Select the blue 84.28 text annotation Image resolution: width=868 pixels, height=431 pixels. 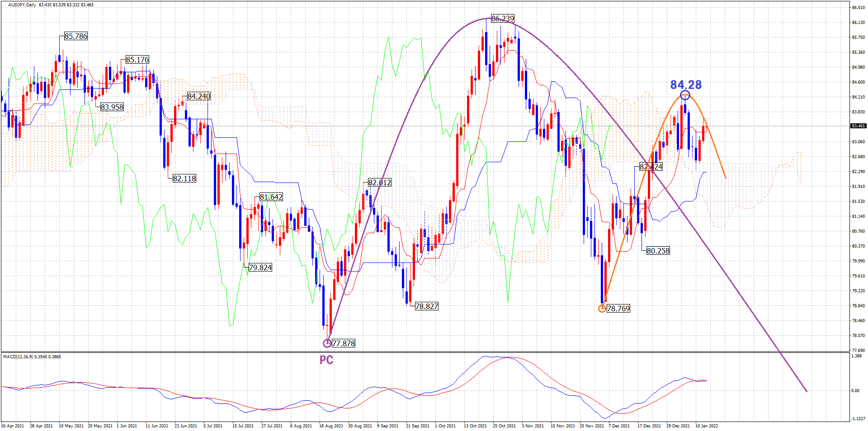[686, 85]
